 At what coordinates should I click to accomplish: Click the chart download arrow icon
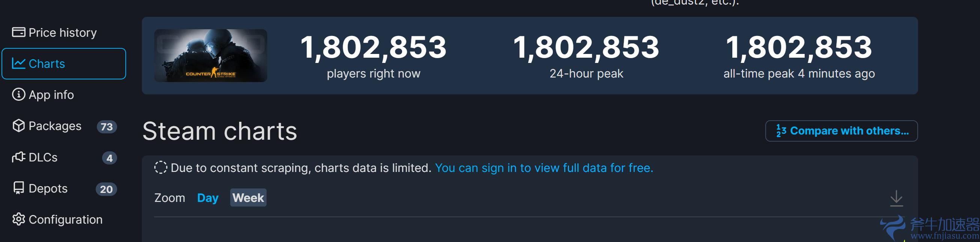pos(896,198)
